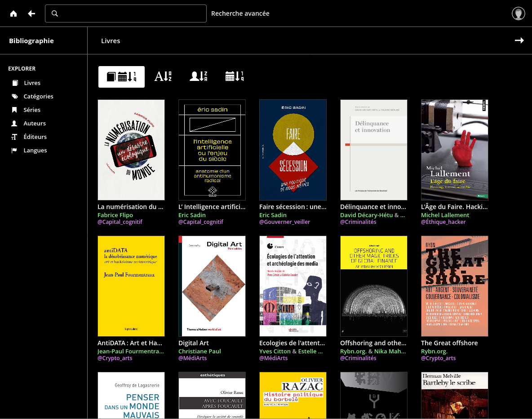This screenshot has width=532, height=419.
Task: Click @MédiArts under Ecologies de l'attention
Action: pos(274,358)
